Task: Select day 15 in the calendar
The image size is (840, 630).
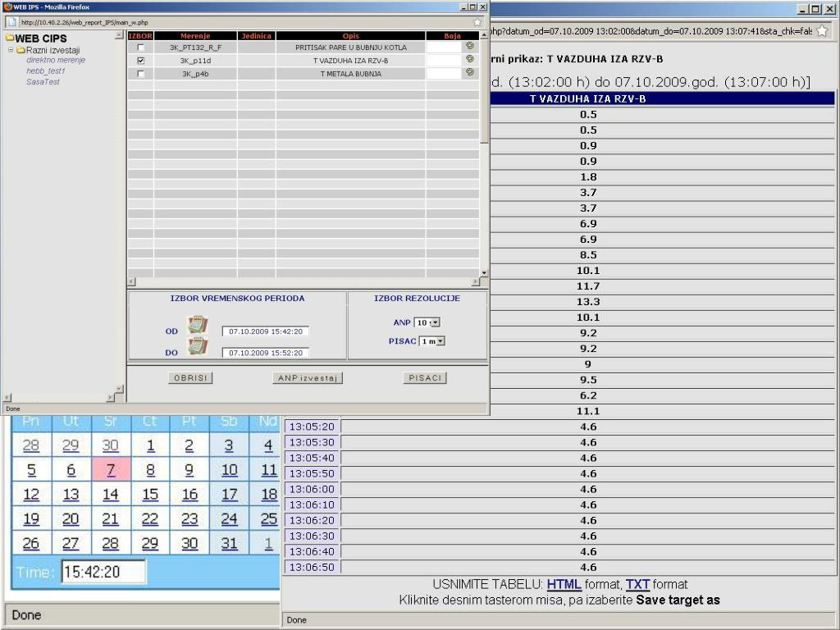Action: (151, 494)
